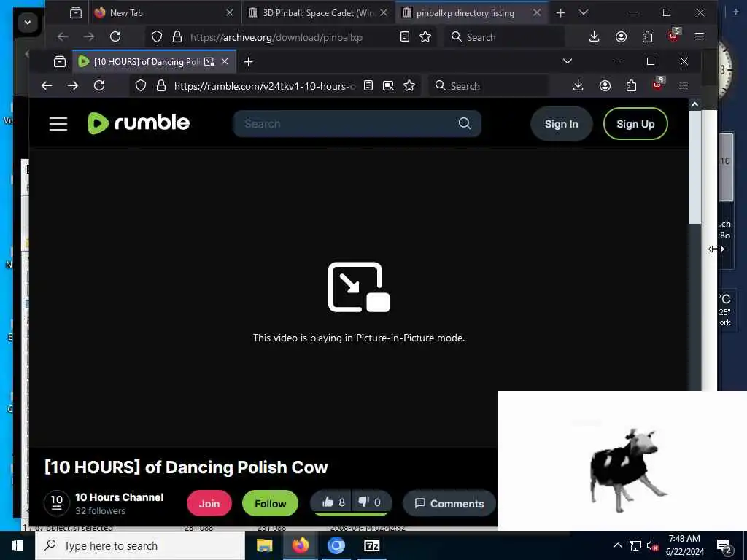This screenshot has height=560, width=747.
Task: Click the Rumble logo
Action: tap(138, 122)
